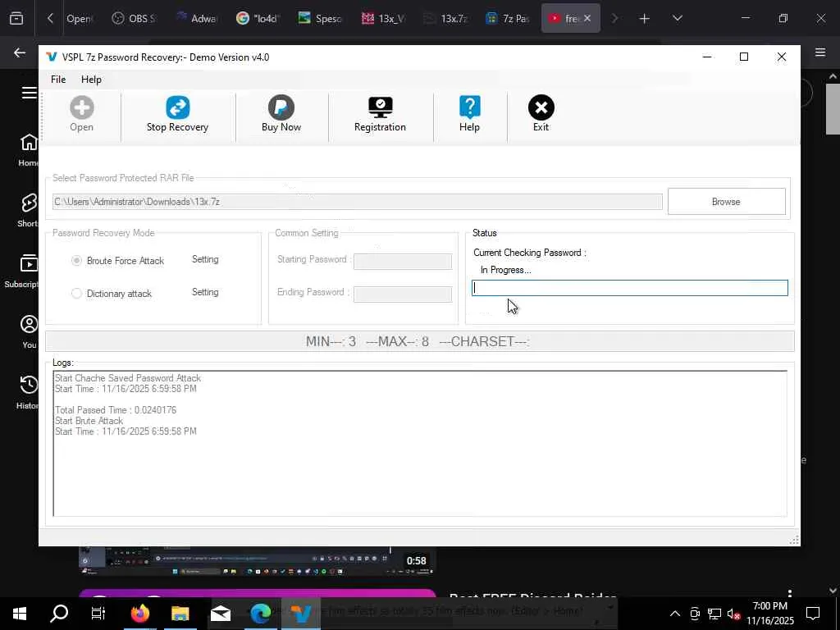Open a new browser tab
This screenshot has width=840, height=630.
[x=644, y=19]
